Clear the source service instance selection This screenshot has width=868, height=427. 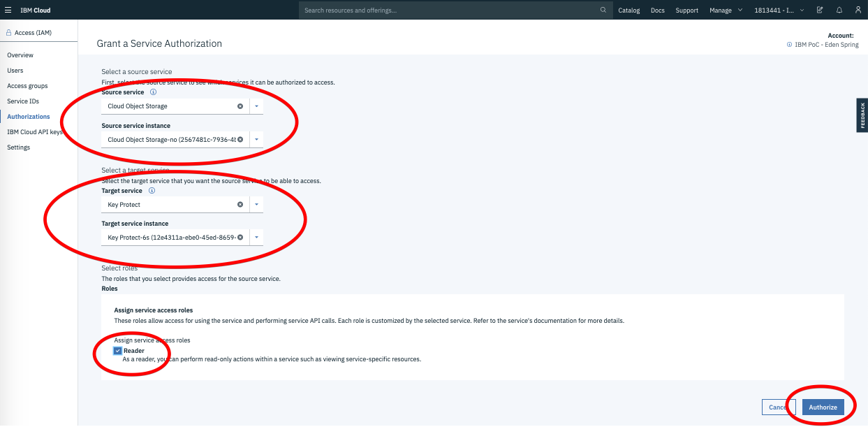240,140
